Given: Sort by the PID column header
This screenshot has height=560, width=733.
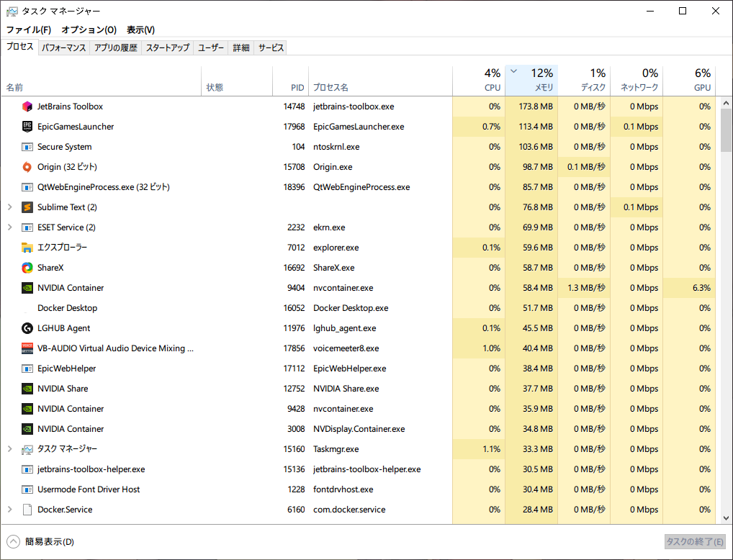Looking at the screenshot, I should tap(290, 81).
